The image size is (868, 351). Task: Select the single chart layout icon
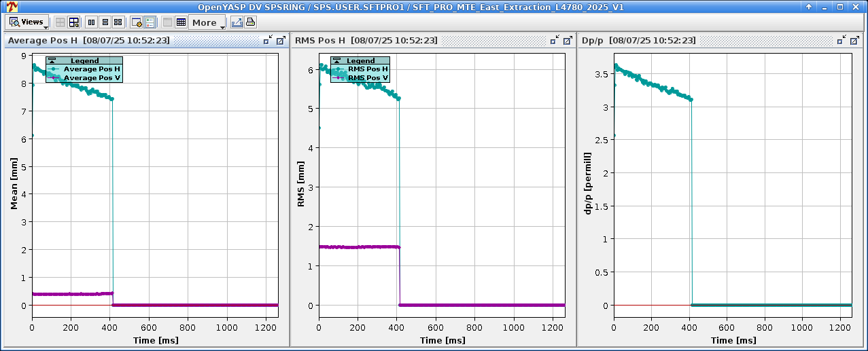click(x=60, y=22)
